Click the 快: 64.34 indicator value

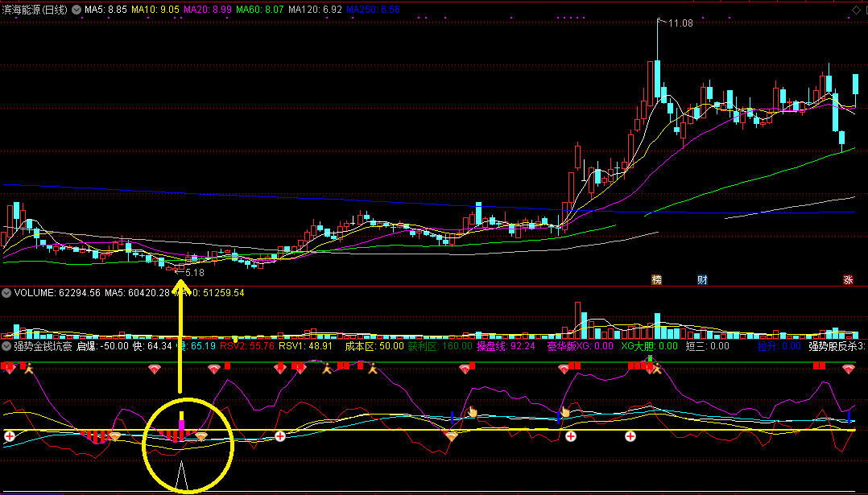[x=152, y=347]
